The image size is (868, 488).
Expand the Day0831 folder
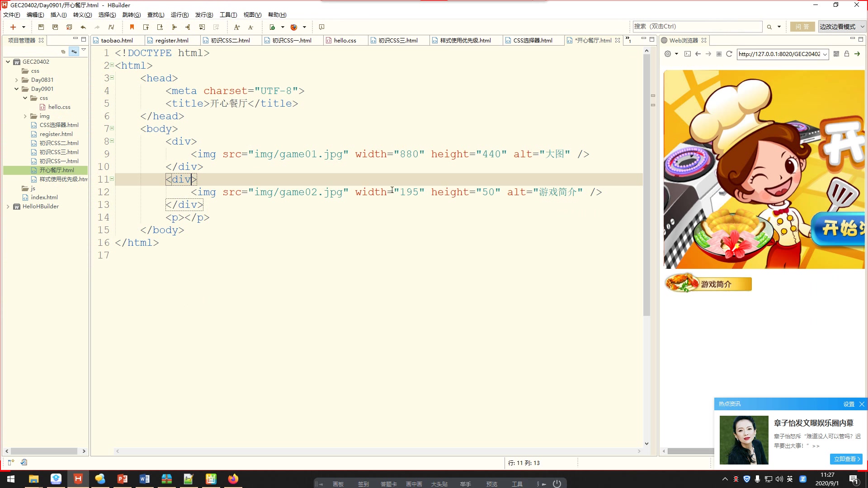[x=17, y=80]
